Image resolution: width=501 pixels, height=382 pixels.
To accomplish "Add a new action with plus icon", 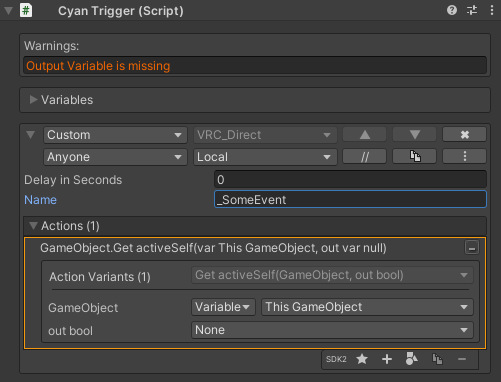I will (x=387, y=359).
